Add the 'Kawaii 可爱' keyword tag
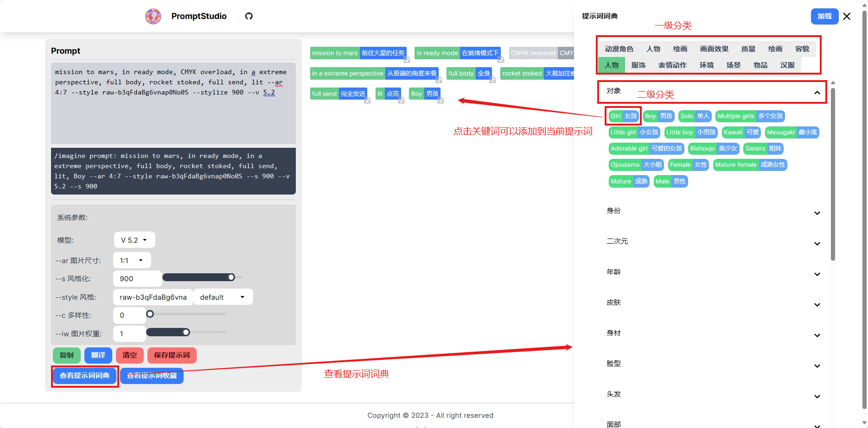 [741, 132]
